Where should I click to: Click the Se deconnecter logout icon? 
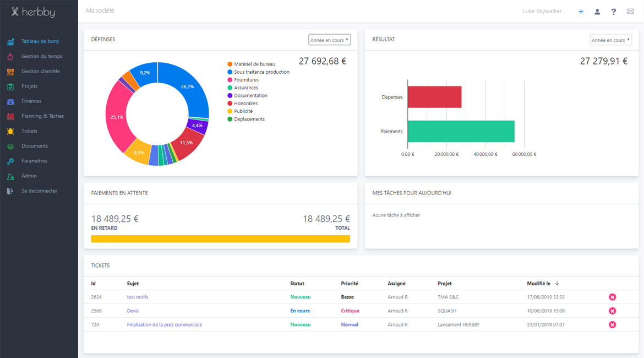(x=10, y=191)
